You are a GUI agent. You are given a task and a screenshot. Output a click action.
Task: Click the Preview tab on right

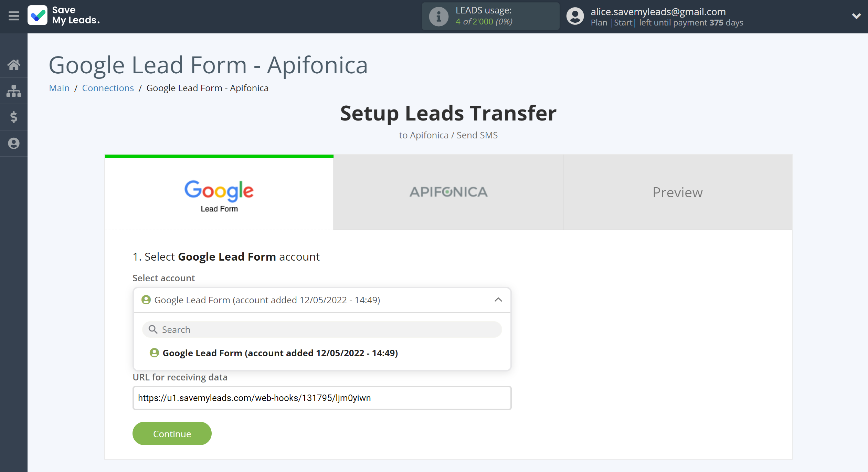[x=677, y=192]
